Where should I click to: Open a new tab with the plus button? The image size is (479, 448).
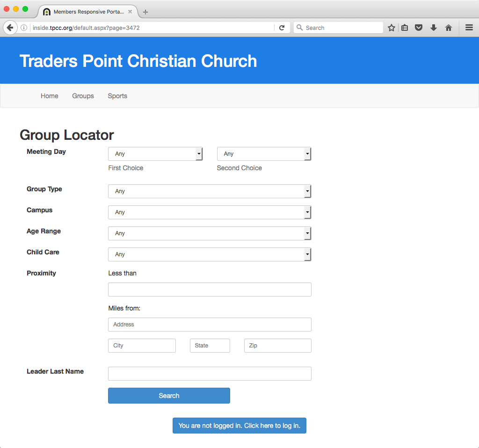(x=145, y=12)
